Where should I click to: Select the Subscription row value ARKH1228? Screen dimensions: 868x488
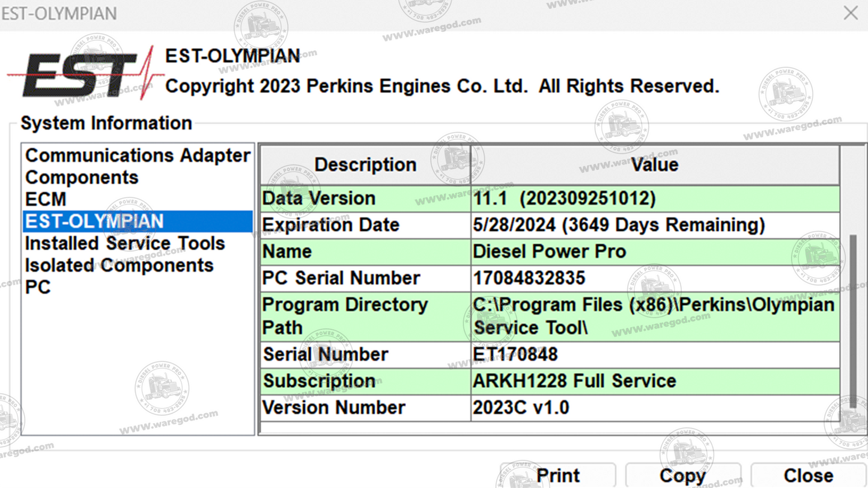point(574,381)
